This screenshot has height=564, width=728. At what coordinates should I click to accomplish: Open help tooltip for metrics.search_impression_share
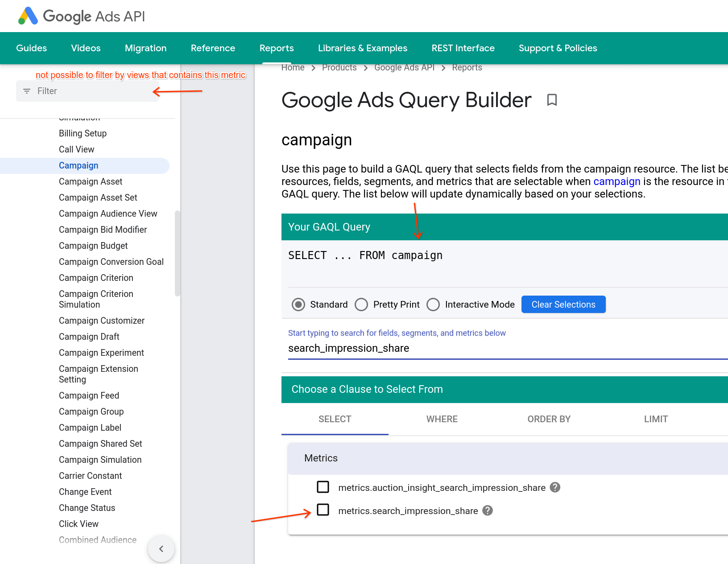pos(487,510)
